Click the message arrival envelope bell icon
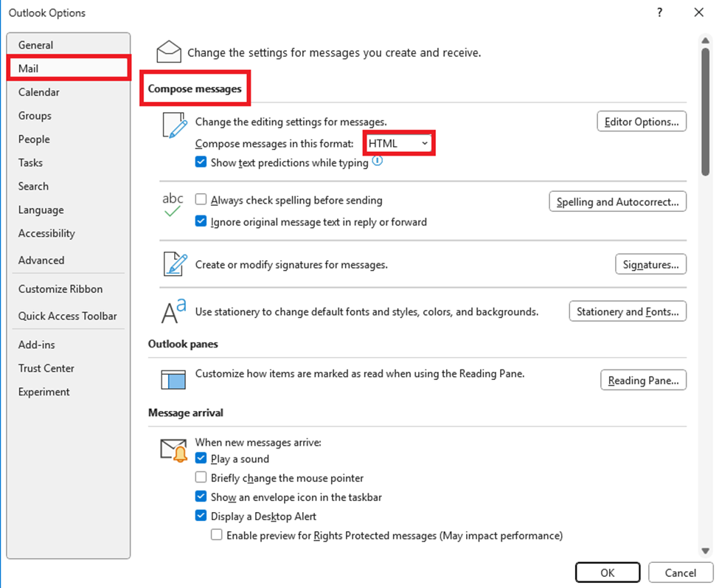This screenshot has width=719, height=588. pos(172,449)
